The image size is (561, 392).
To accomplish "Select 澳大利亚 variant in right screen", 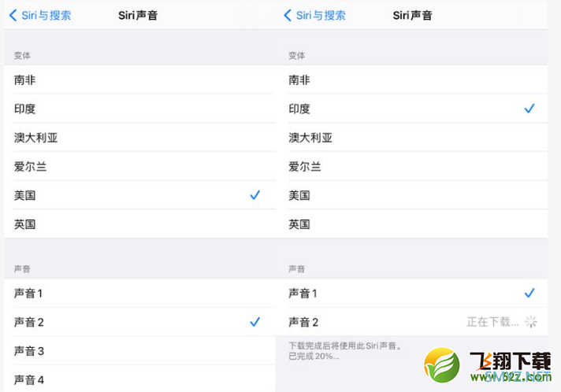I will (411, 138).
